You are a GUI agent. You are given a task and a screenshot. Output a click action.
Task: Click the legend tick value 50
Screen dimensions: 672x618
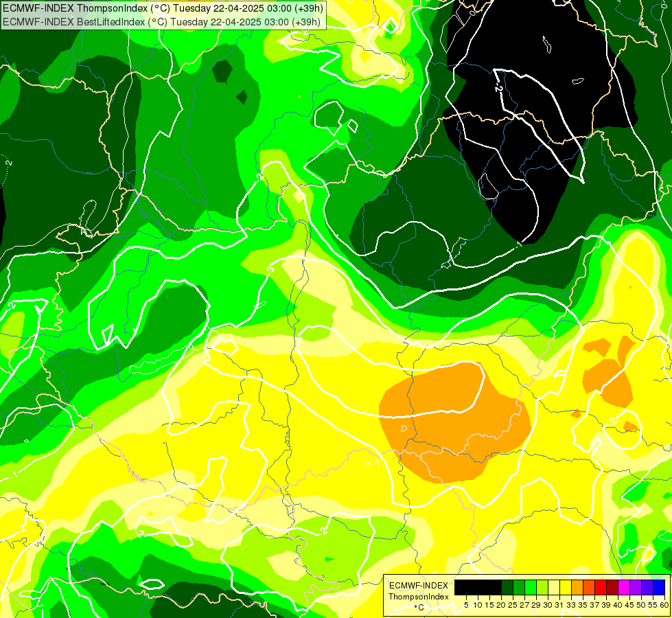click(641, 605)
